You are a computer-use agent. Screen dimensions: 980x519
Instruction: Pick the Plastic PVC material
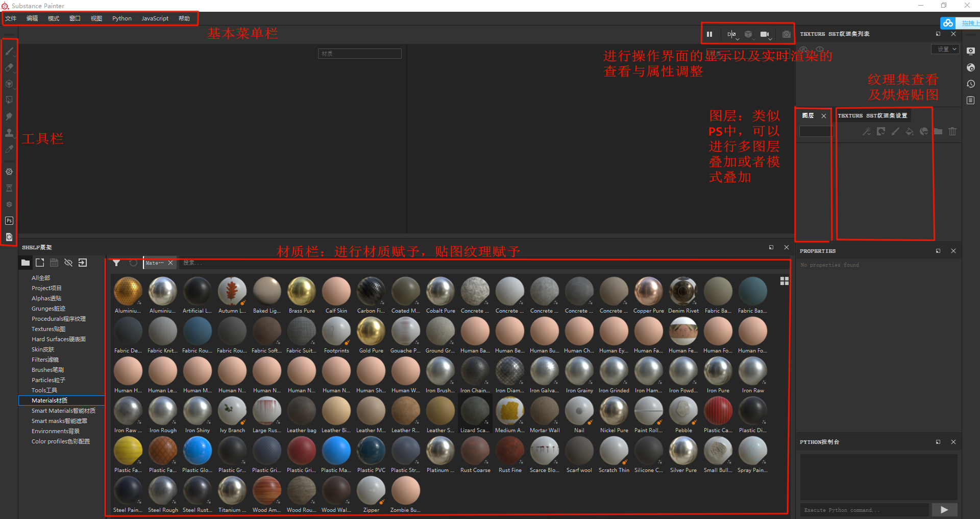pyautogui.click(x=371, y=452)
